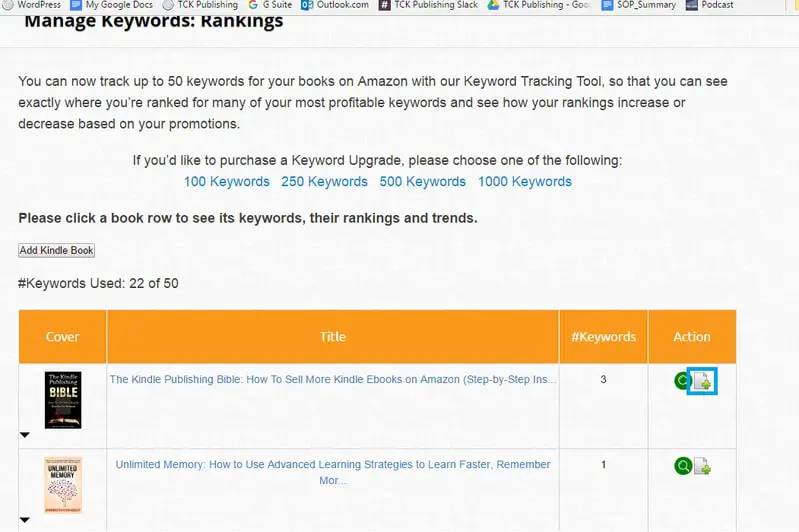Click the TCK Publishing bookmark globe icon
Image resolution: width=799 pixels, height=532 pixels.
click(168, 5)
